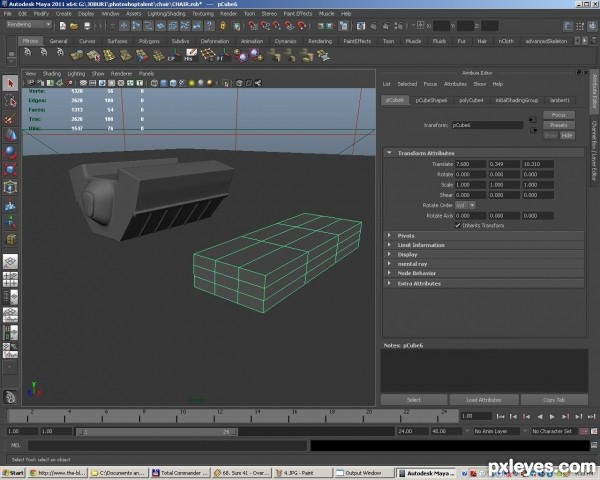Click the playback range slider bar
600x480 pixels.
point(157,432)
